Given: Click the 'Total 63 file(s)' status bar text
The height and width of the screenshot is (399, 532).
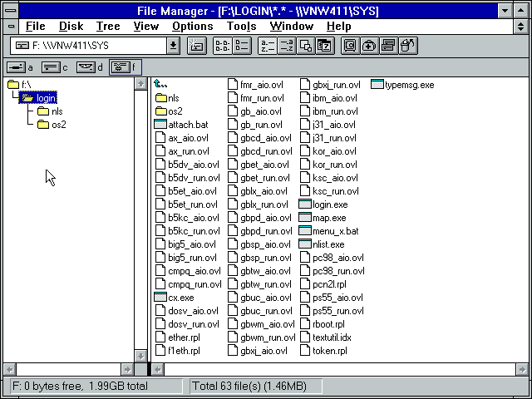Looking at the screenshot, I should (249, 386).
